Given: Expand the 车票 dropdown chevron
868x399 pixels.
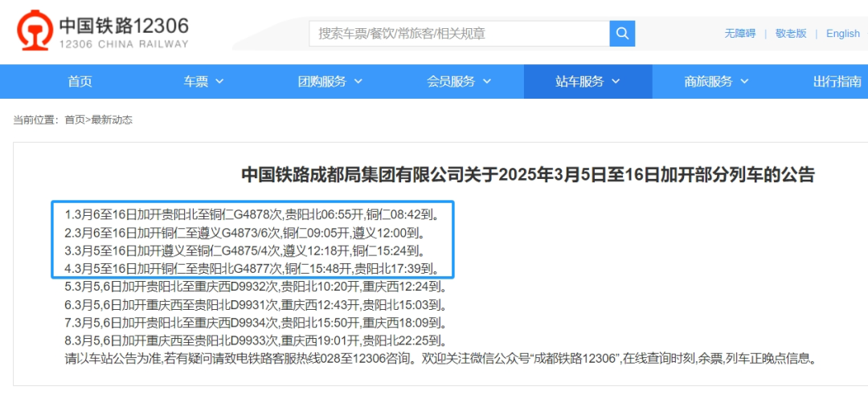Looking at the screenshot, I should [219, 82].
